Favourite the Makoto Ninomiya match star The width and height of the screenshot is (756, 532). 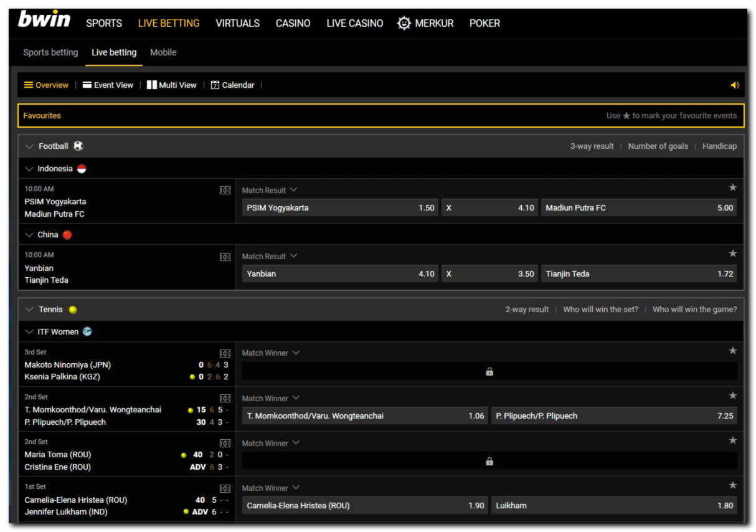tap(732, 351)
